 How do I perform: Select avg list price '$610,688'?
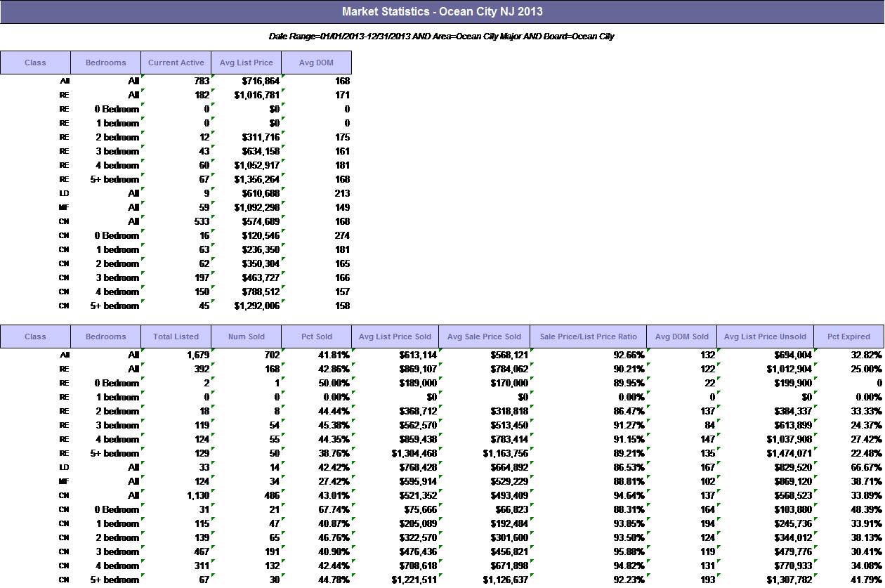click(x=260, y=193)
